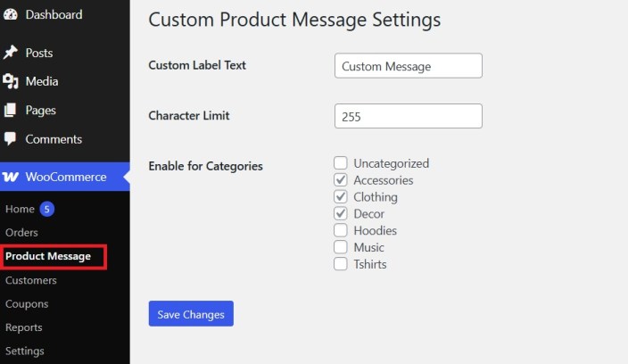Viewport: 628px width, 364px height.
Task: Focus the Custom Label Text field
Action: point(409,66)
